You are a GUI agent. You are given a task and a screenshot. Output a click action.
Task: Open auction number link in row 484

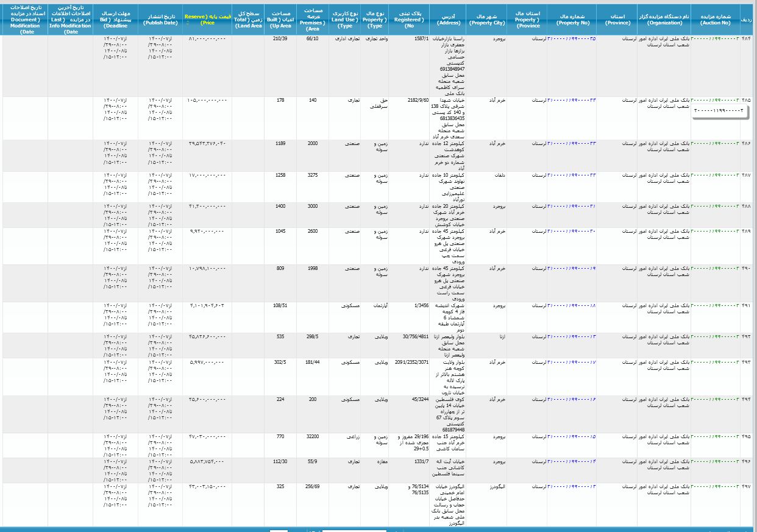716,39
